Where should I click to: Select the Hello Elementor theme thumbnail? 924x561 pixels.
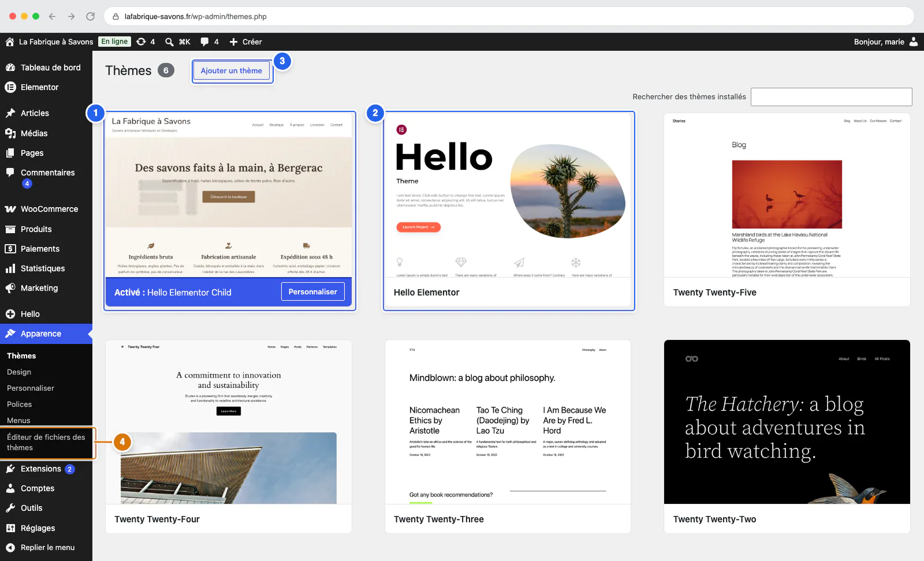508,195
